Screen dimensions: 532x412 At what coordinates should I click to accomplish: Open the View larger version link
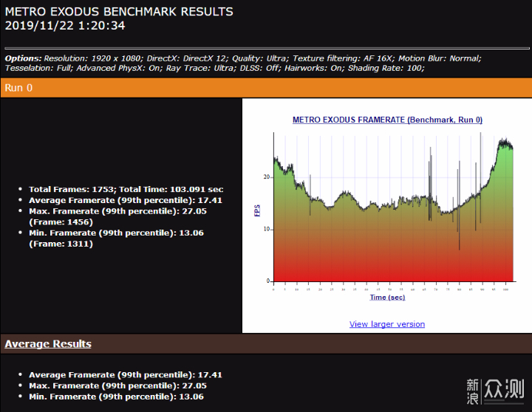[386, 324]
